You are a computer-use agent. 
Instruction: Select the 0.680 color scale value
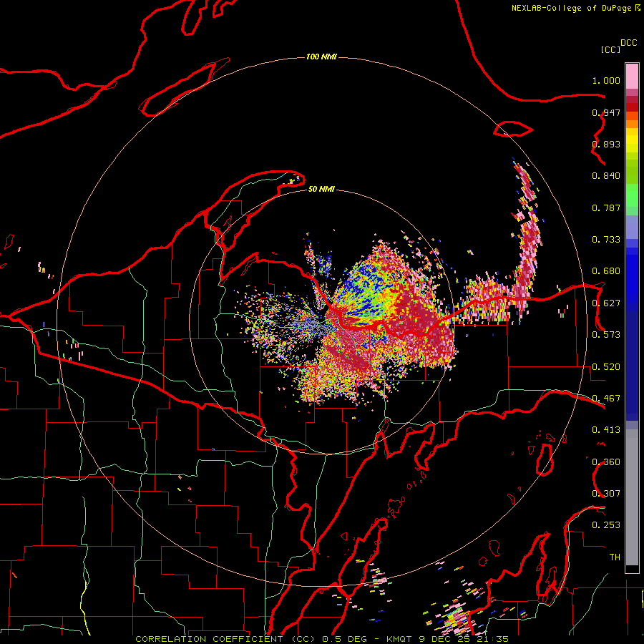click(606, 271)
